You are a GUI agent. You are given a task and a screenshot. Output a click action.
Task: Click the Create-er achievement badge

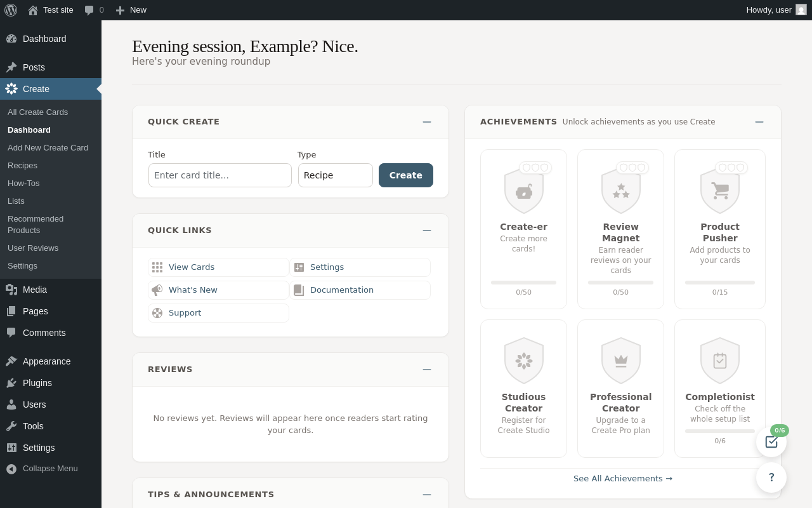[523, 191]
